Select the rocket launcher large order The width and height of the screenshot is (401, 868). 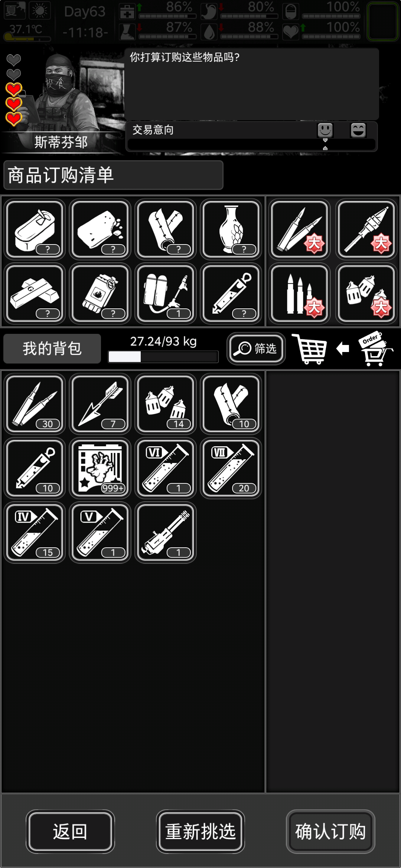pyautogui.click(x=366, y=229)
